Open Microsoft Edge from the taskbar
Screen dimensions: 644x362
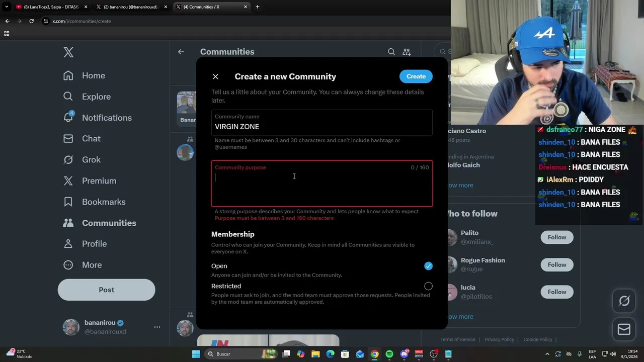click(x=330, y=354)
